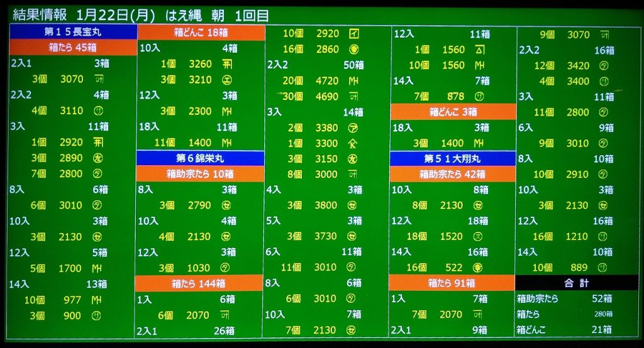Click the square buyer mark beside 2920 in the third column
644x348 pixels.
tap(353, 34)
